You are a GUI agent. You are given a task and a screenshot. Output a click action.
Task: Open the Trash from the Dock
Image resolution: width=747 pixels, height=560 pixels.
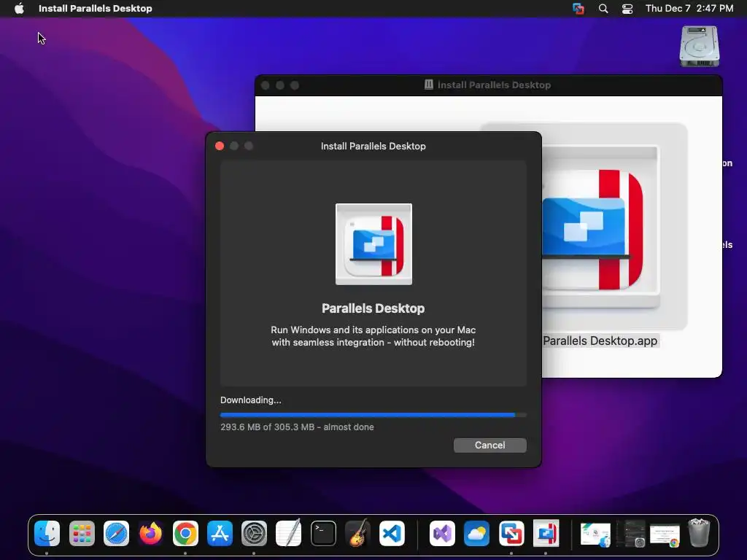(x=699, y=533)
